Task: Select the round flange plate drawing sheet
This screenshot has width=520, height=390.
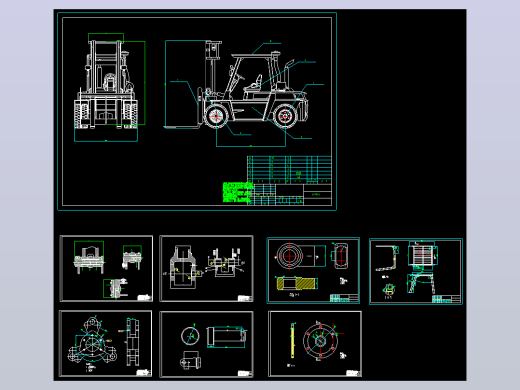Action: point(315,344)
